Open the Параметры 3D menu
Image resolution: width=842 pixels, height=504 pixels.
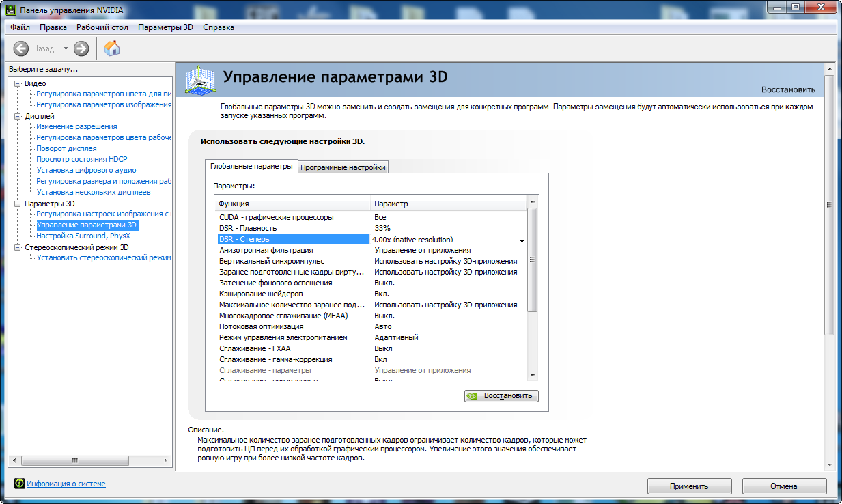[x=165, y=27]
